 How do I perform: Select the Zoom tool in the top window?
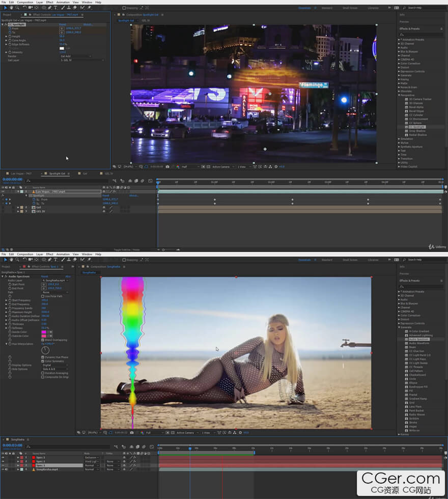pyautogui.click(x=17, y=8)
